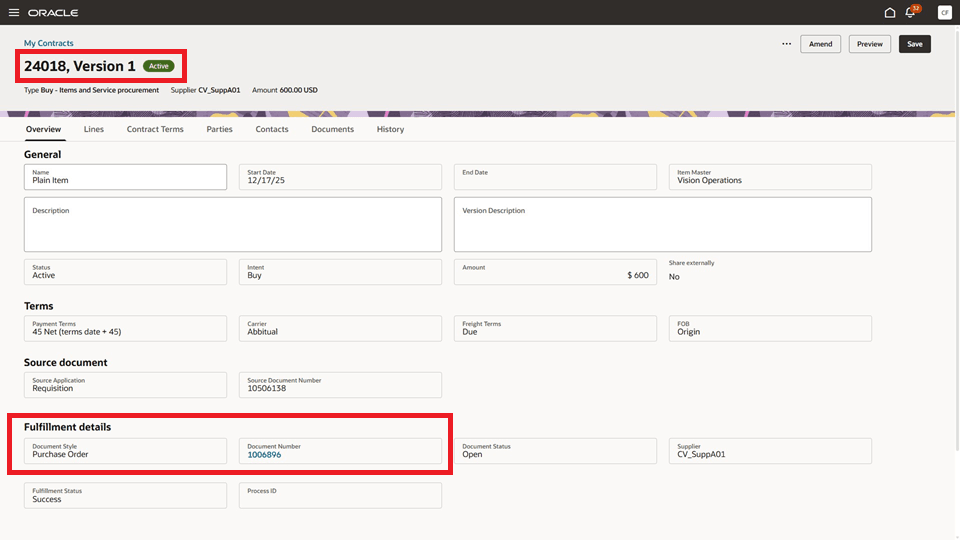Open document number 1006896 link
Viewport: 960px width, 540px height.
click(x=264, y=455)
